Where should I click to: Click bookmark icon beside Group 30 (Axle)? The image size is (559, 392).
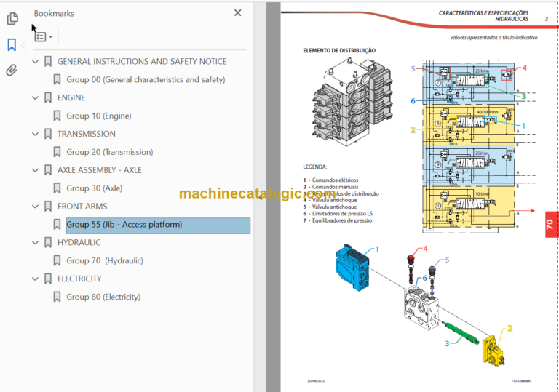[57, 188]
